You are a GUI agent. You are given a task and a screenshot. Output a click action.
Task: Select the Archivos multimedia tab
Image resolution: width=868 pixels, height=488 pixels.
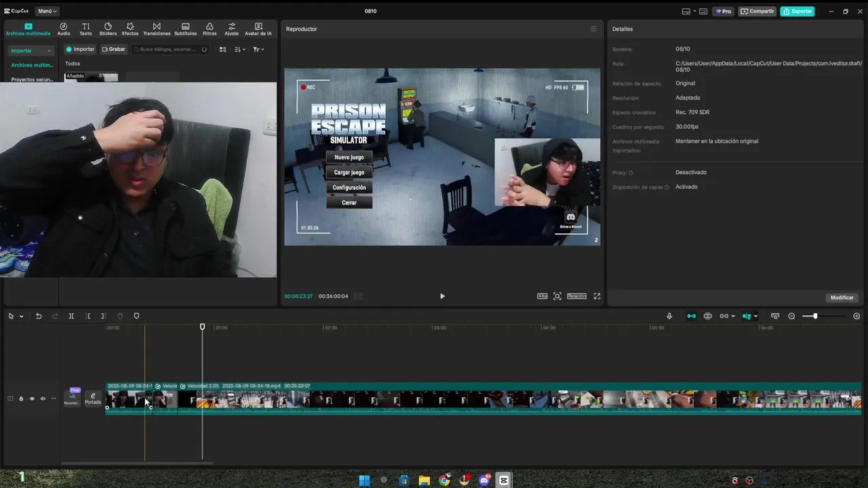click(28, 29)
